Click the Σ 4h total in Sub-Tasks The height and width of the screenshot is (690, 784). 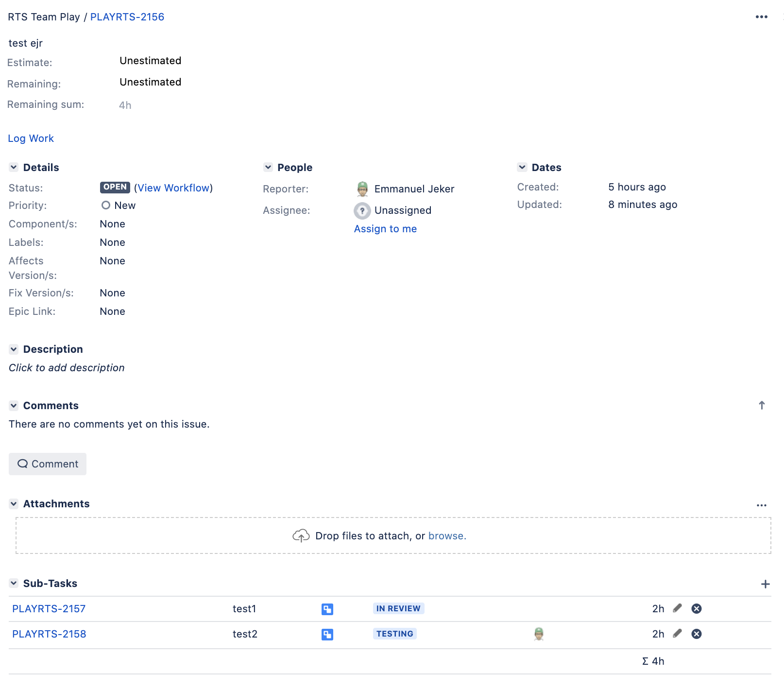[x=653, y=661]
